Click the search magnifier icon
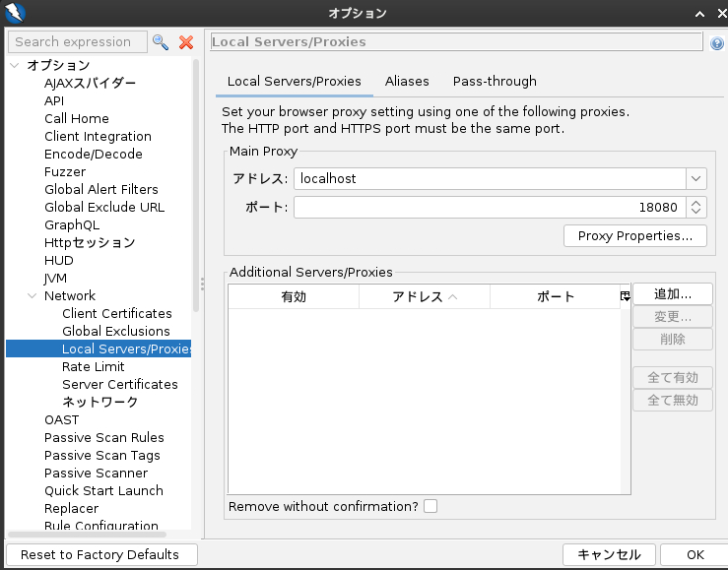 click(x=160, y=42)
